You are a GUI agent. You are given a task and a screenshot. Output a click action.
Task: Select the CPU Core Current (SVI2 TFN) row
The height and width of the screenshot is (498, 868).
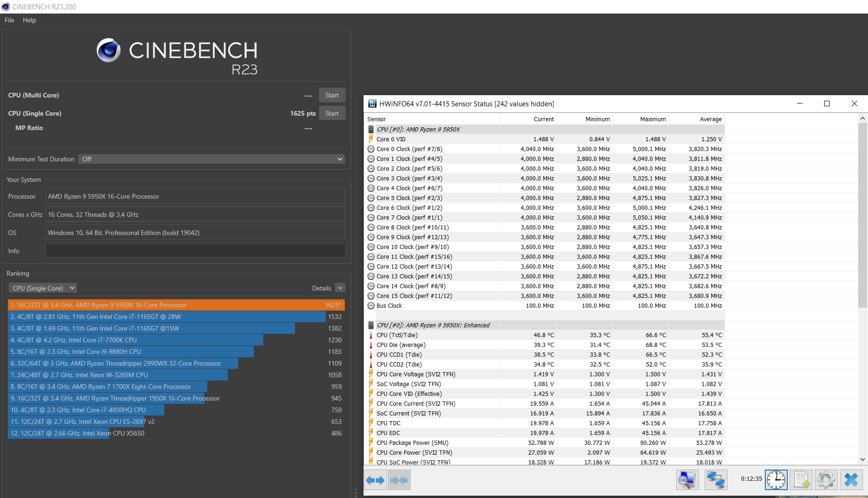coord(545,403)
